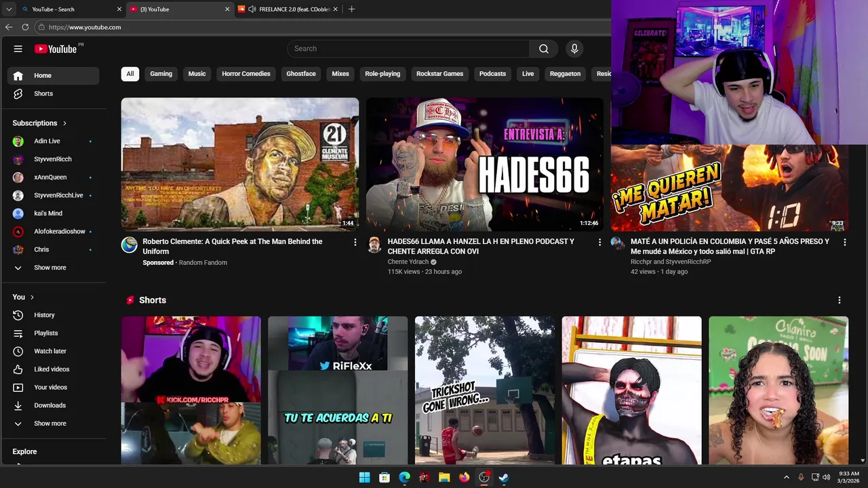Select the Rockstar Games chip

(439, 74)
